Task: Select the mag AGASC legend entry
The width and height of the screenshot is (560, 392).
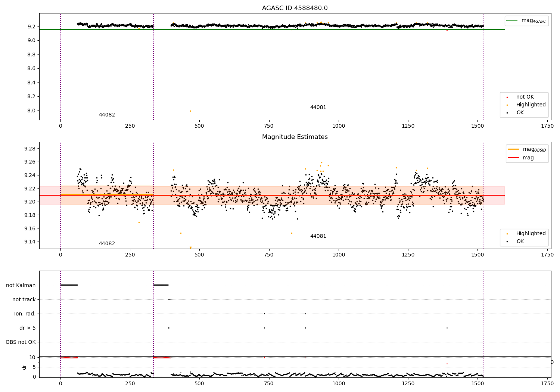Action: pyautogui.click(x=526, y=21)
